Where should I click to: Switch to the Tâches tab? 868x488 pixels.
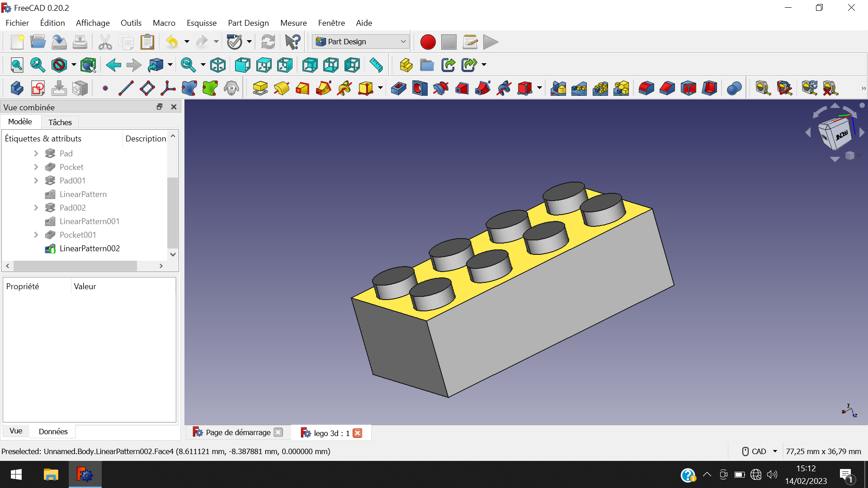coord(60,122)
